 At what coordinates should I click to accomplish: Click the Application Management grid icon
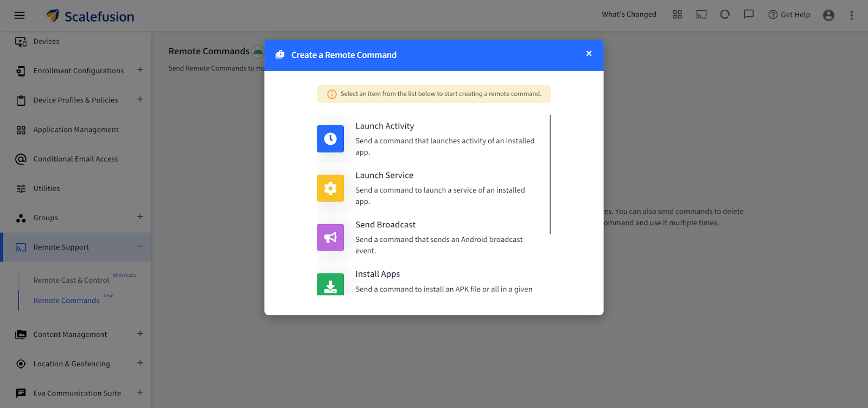pyautogui.click(x=21, y=130)
